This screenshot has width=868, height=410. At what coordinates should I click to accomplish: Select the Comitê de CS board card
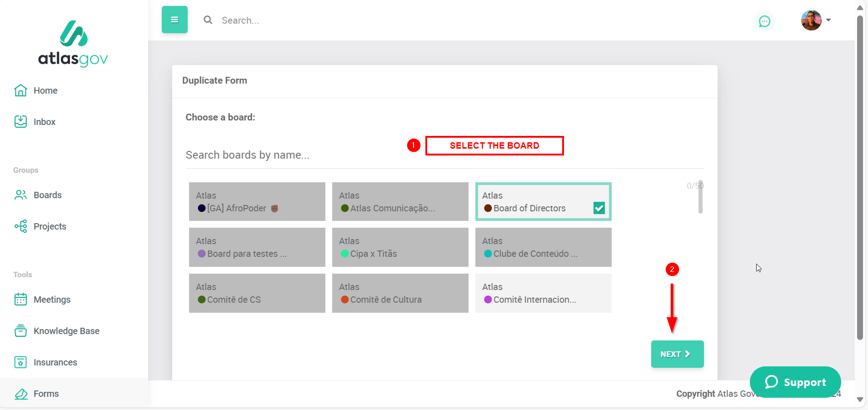coord(257,293)
